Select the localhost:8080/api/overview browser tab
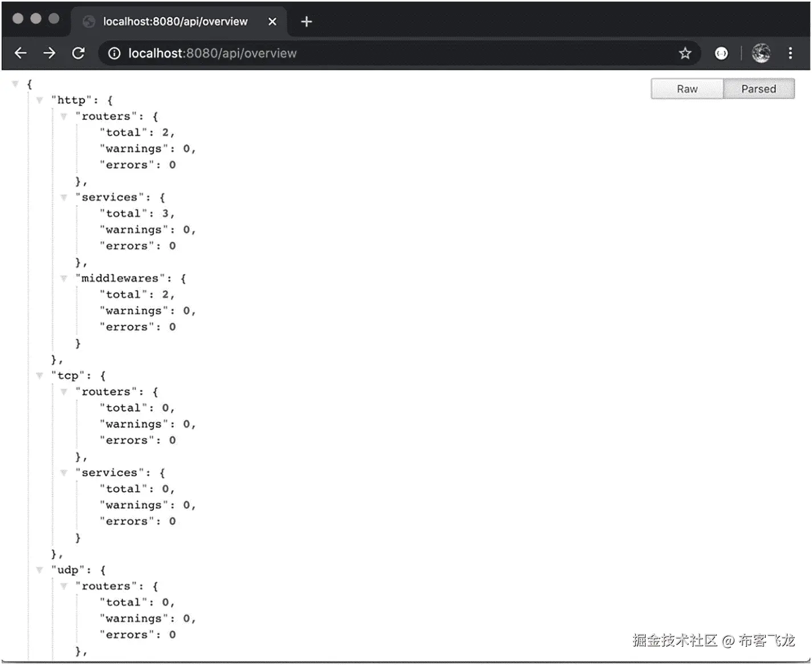 [171, 21]
